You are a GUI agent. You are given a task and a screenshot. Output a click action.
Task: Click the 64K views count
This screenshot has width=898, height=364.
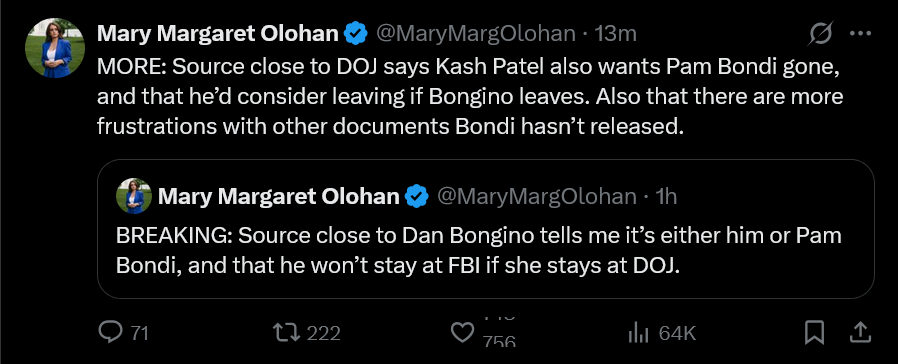tap(677, 333)
